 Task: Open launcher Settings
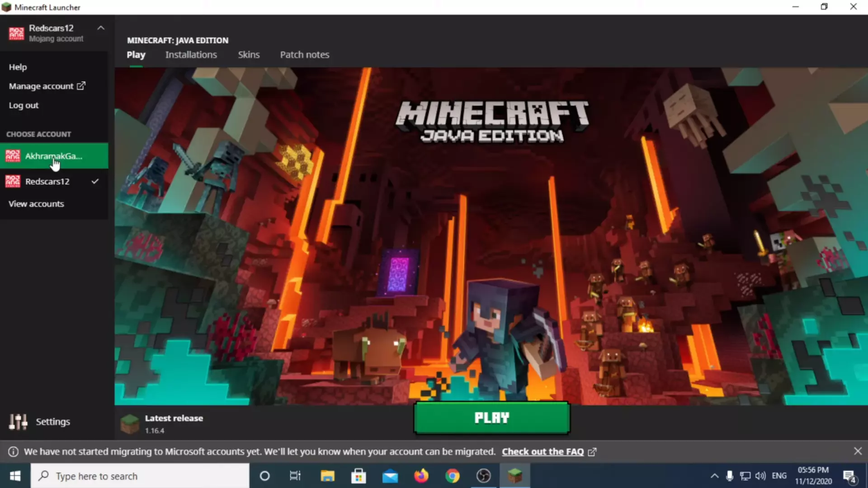tap(40, 422)
